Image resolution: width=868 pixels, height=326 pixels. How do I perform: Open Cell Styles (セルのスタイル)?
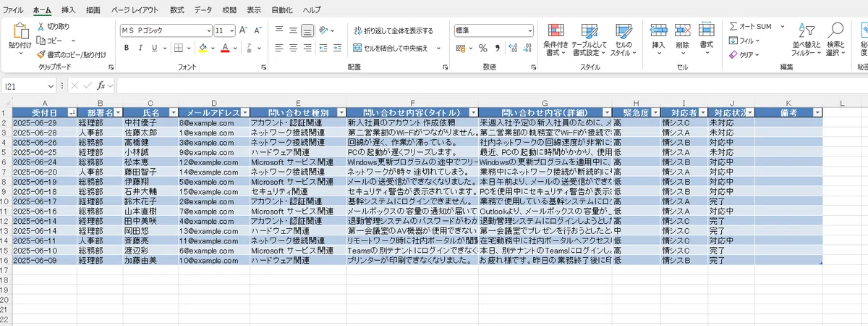(622, 39)
